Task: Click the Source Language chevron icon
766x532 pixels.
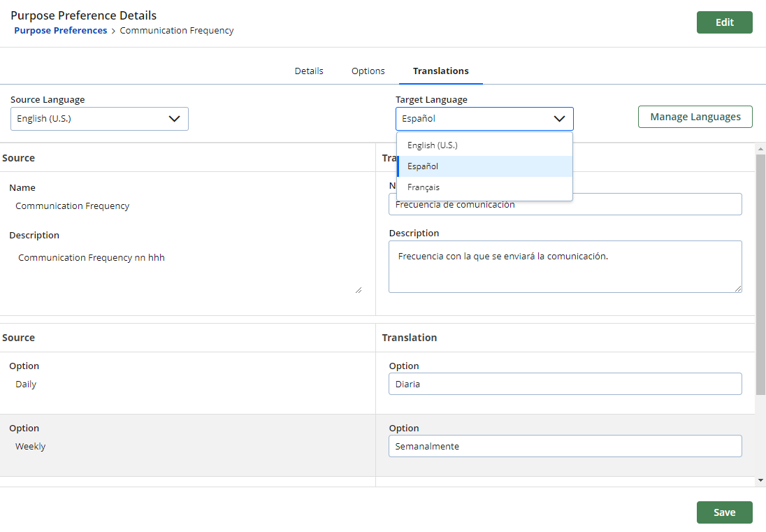Action: point(174,119)
